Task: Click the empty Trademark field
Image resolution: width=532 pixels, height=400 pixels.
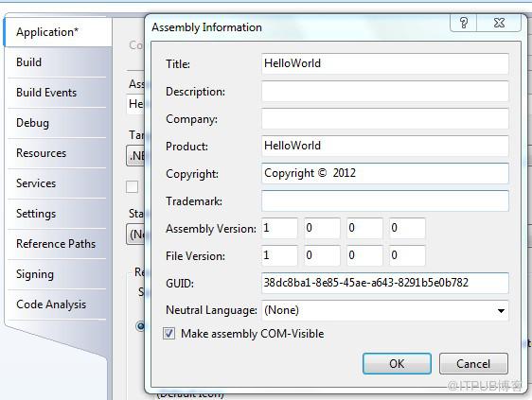Action: (x=385, y=201)
